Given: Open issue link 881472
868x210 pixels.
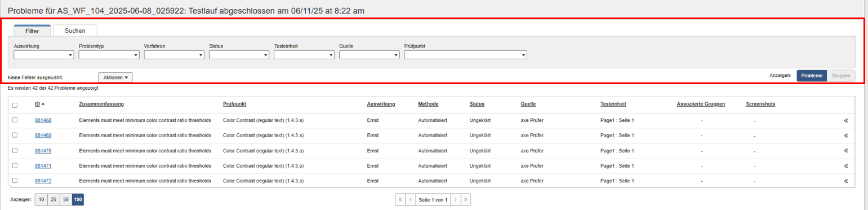Looking at the screenshot, I should (x=43, y=181).
